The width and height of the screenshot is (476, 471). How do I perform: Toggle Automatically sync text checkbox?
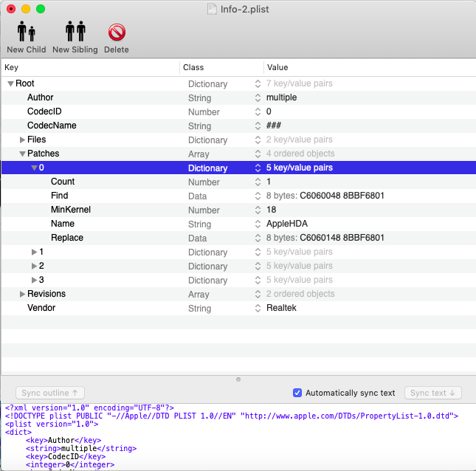coord(297,393)
